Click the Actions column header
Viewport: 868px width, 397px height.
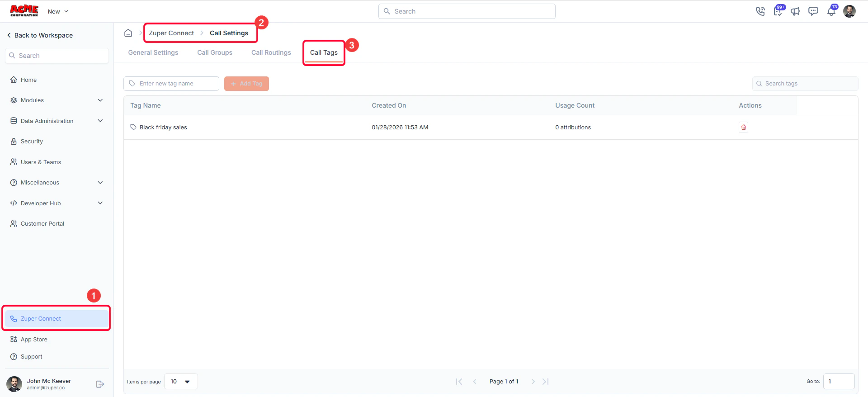point(750,105)
